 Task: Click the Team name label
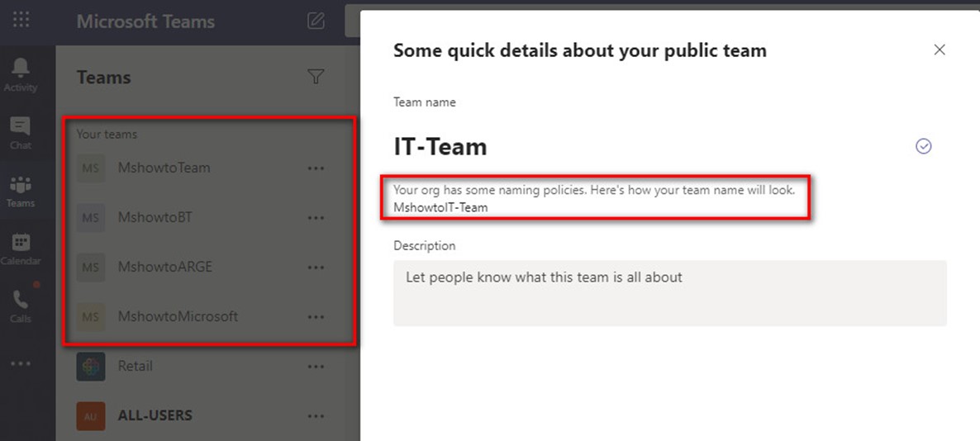[x=425, y=102]
